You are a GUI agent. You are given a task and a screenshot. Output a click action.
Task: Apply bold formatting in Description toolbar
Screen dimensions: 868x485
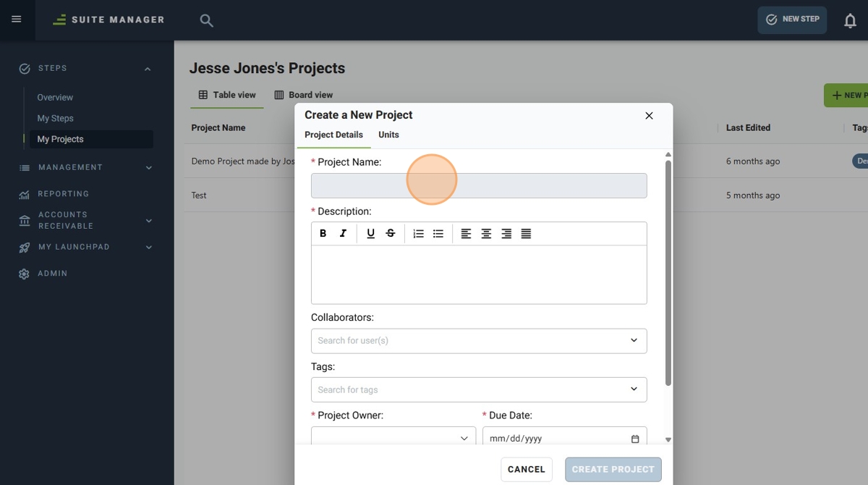(x=323, y=234)
